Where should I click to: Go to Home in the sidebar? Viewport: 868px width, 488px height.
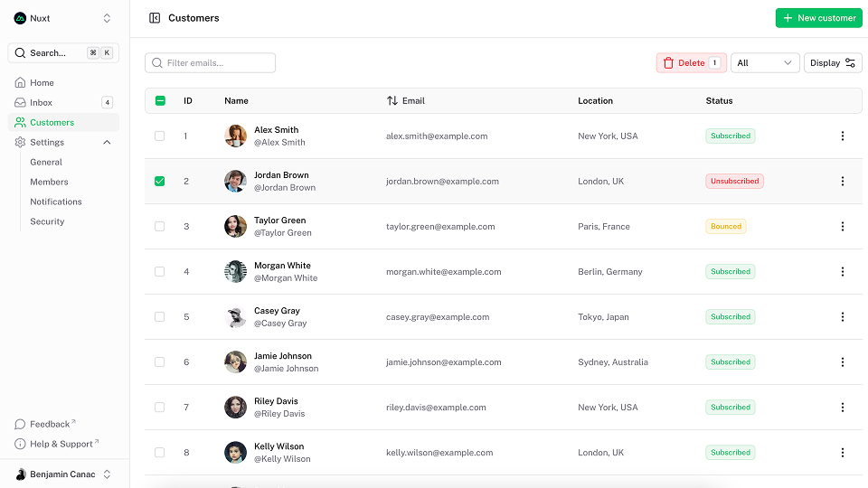click(x=42, y=83)
